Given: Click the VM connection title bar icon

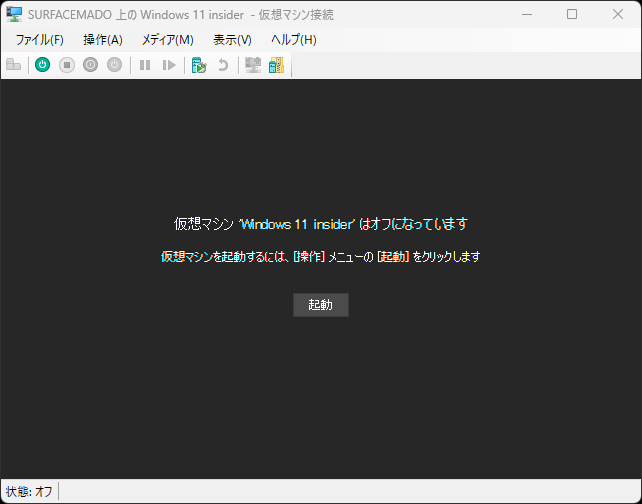Looking at the screenshot, I should coord(14,14).
